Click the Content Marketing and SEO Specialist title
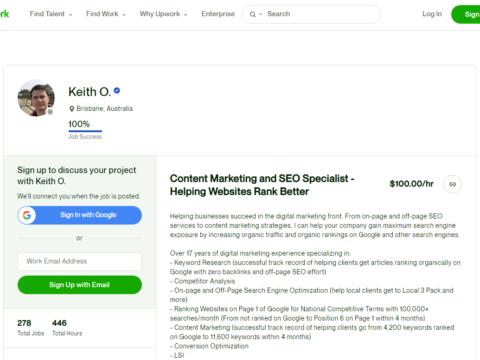This screenshot has width=480, height=360. click(x=262, y=185)
